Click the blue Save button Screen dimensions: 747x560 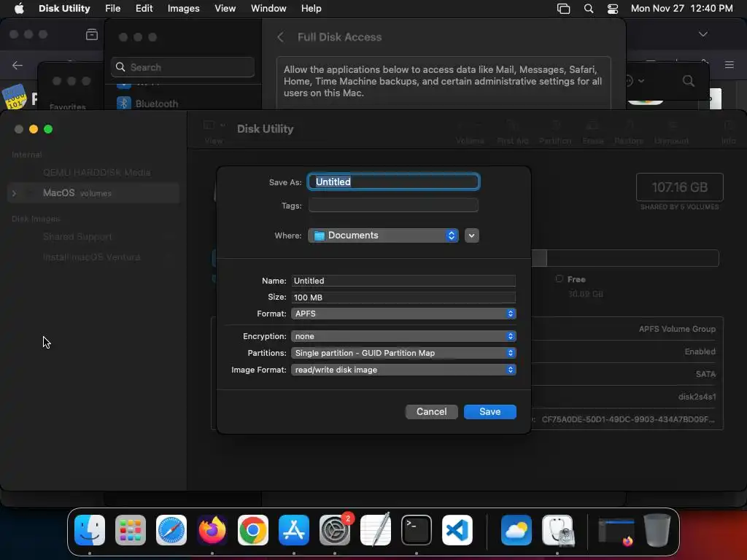489,411
